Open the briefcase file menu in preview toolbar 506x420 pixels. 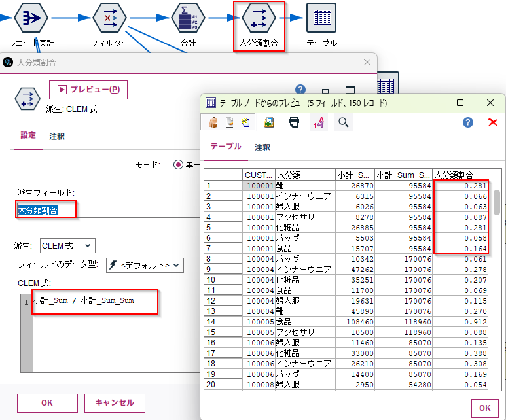pos(213,122)
